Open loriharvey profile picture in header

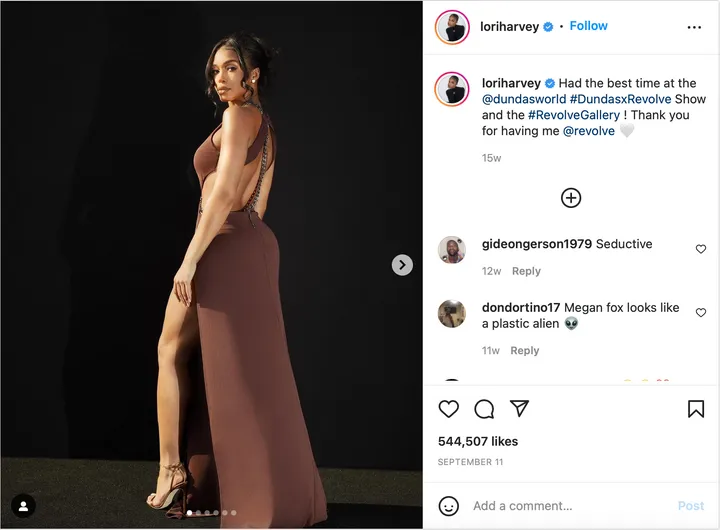click(x=452, y=27)
